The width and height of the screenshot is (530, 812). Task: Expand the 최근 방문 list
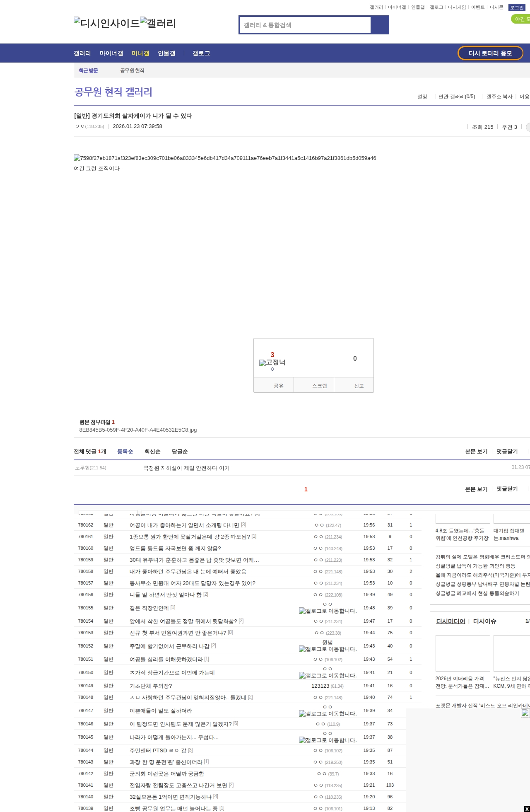coord(88,70)
